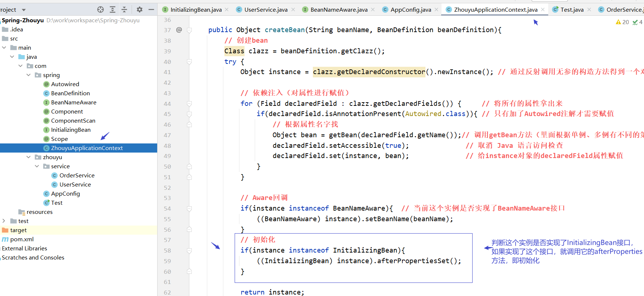Fold the InitializingBean if-block at line 58
This screenshot has width=644, height=296.
tap(189, 251)
